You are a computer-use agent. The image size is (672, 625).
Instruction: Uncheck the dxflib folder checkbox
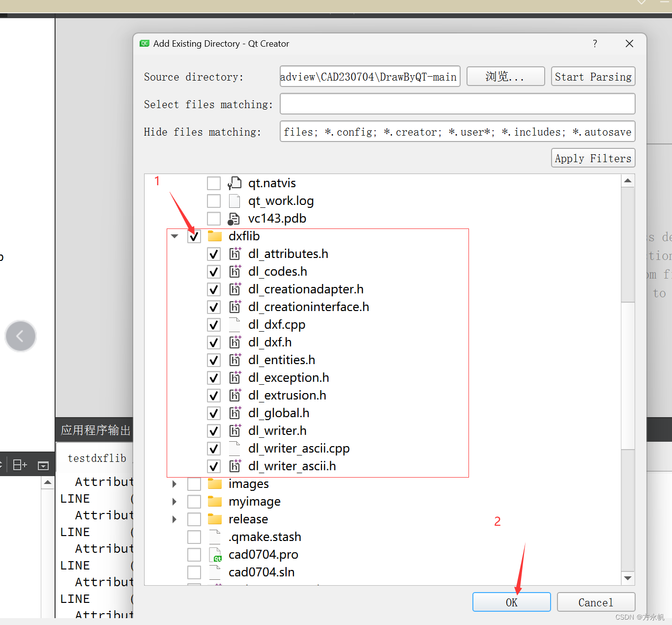coord(194,236)
